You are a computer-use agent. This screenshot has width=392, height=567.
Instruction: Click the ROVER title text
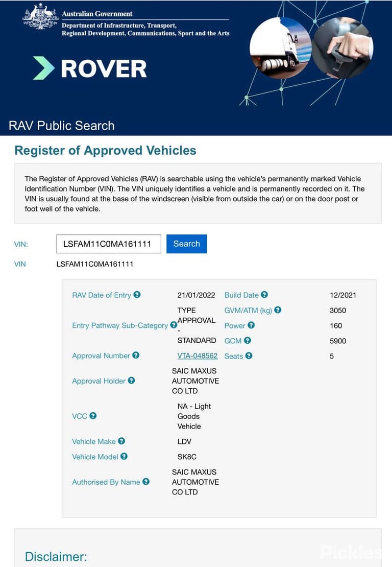104,69
